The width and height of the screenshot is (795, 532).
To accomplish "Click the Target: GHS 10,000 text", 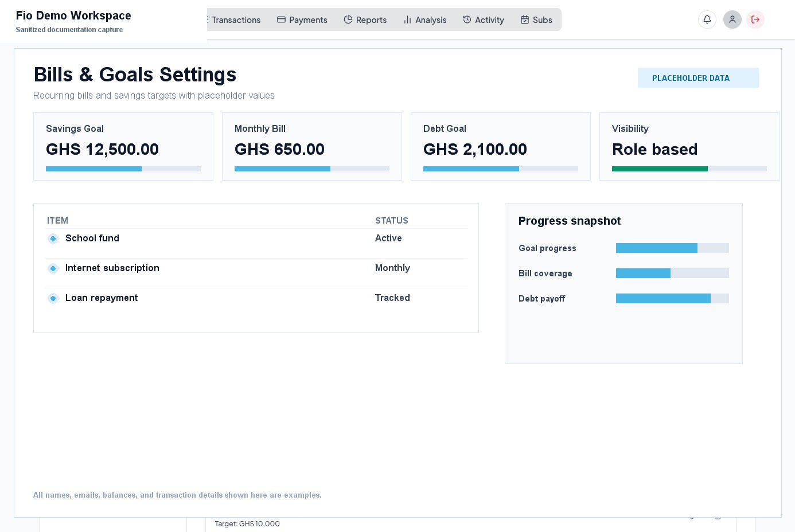I will tap(247, 524).
